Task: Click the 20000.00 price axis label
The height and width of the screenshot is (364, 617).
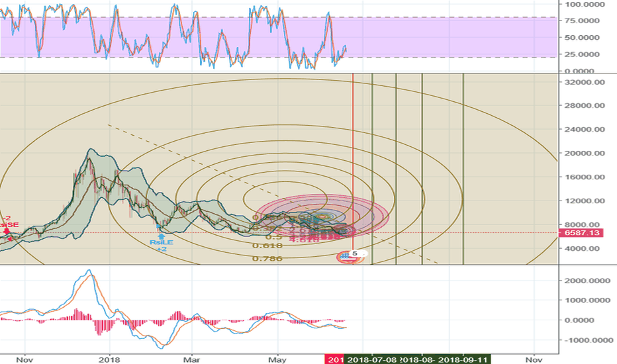Action: pos(585,153)
